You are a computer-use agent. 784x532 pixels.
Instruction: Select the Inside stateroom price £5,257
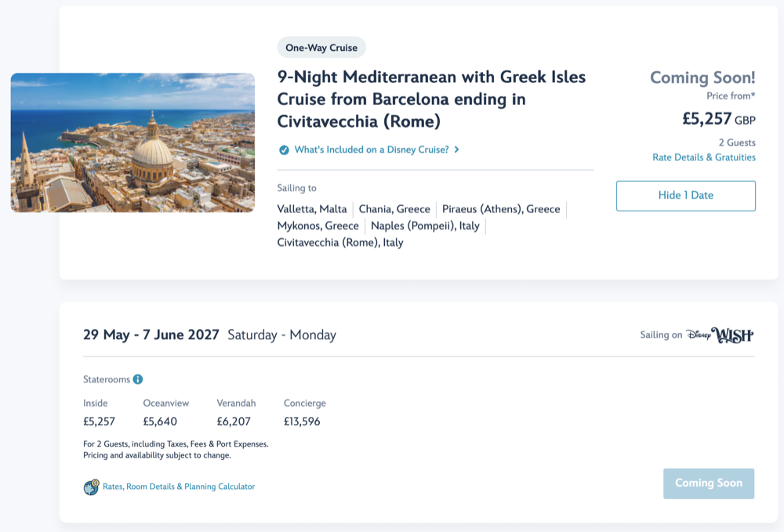[99, 422]
